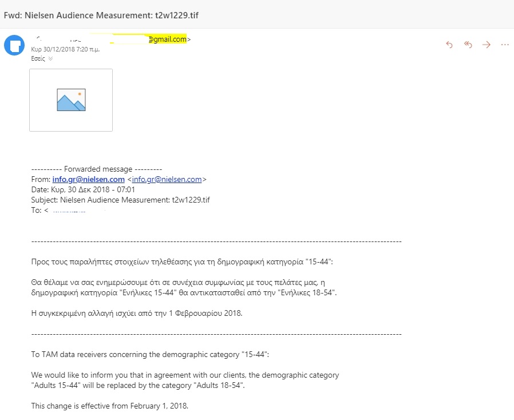Open the attached image thumbnail
This screenshot has height=420, width=514.
71,100
